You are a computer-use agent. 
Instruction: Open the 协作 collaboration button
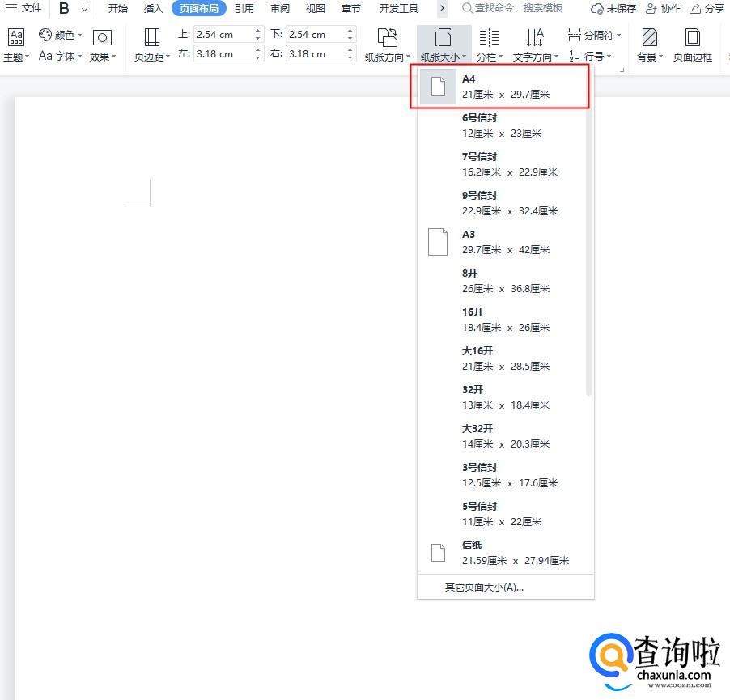664,8
